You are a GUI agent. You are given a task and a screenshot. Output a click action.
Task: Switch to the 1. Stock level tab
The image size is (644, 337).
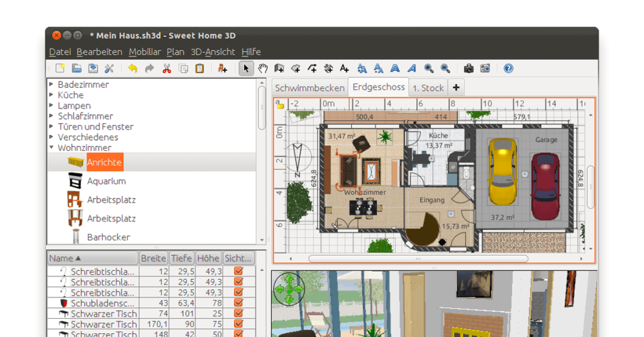coord(428,88)
